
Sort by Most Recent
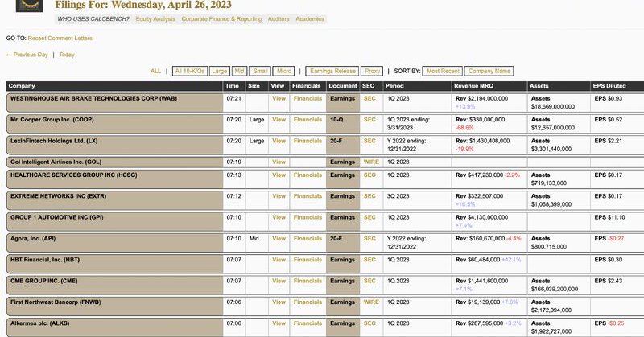coord(443,71)
